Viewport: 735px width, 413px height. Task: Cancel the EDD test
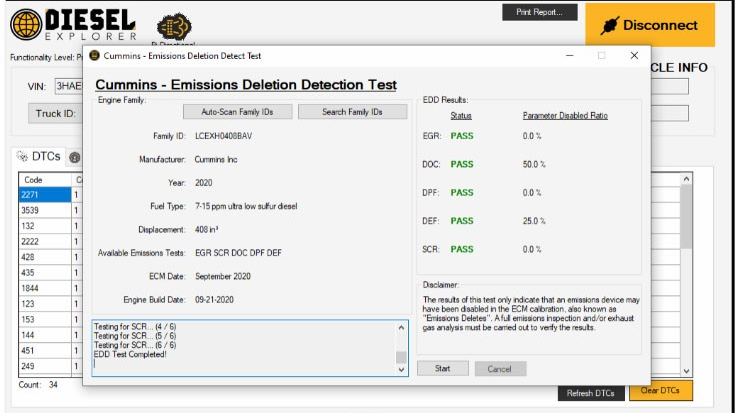pos(500,368)
